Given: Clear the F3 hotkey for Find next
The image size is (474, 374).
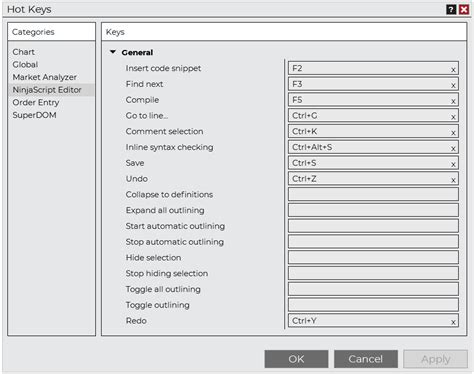Looking at the screenshot, I should [x=453, y=85].
